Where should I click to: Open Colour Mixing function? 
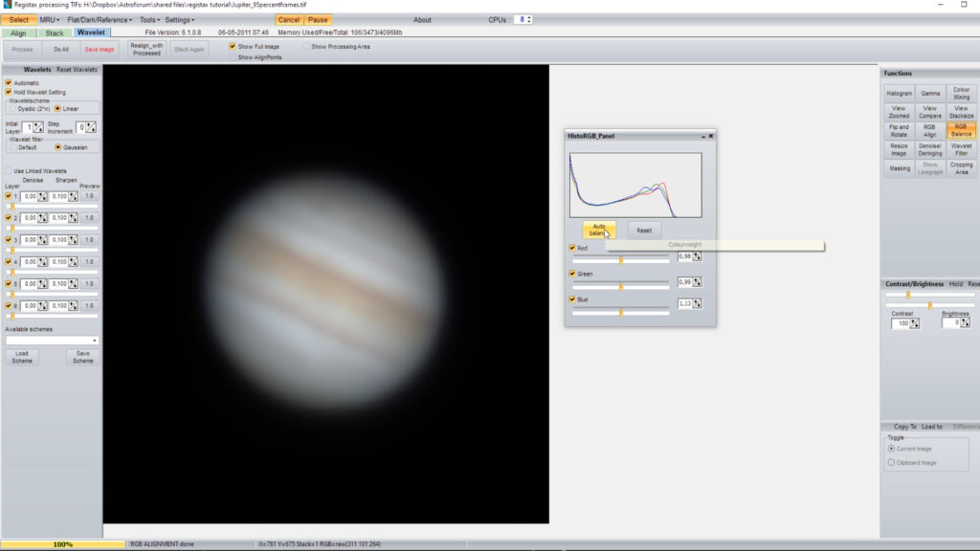[961, 93]
